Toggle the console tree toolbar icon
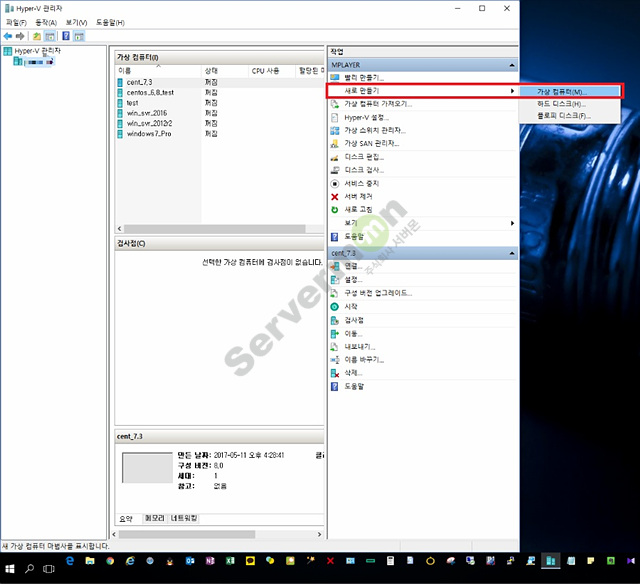640x585 pixels. tap(50, 36)
